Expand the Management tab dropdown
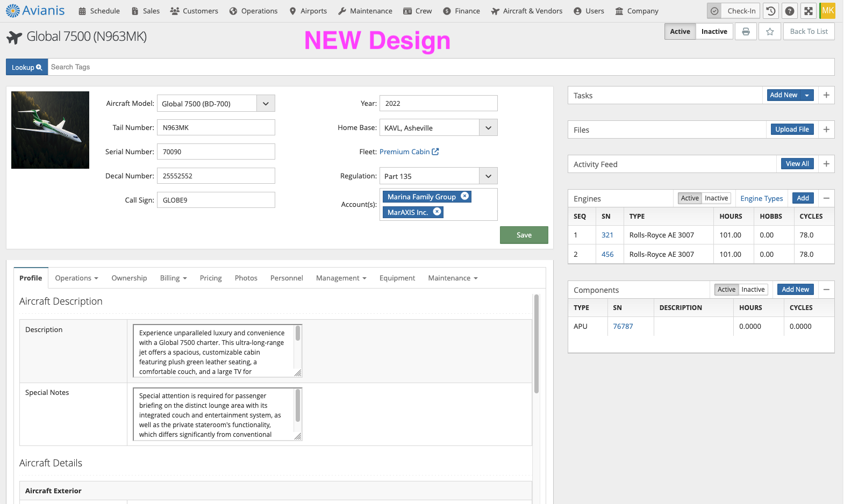Image resolution: width=844 pixels, height=504 pixels. [x=341, y=278]
